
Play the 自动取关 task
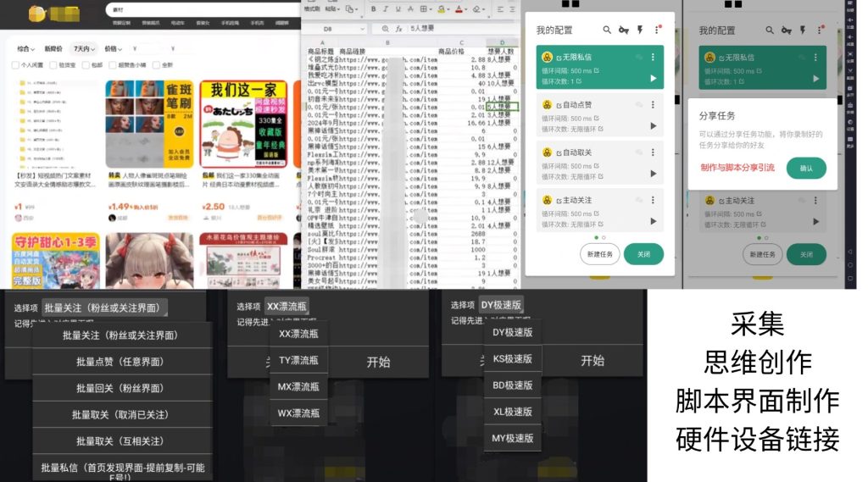[654, 174]
